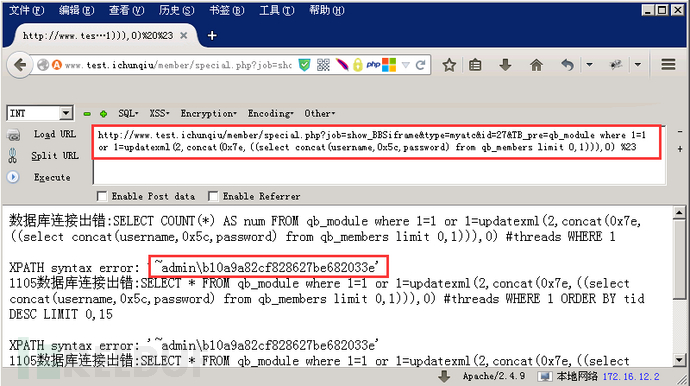Click the HackBar textarea minus control

pyautogui.click(x=679, y=132)
